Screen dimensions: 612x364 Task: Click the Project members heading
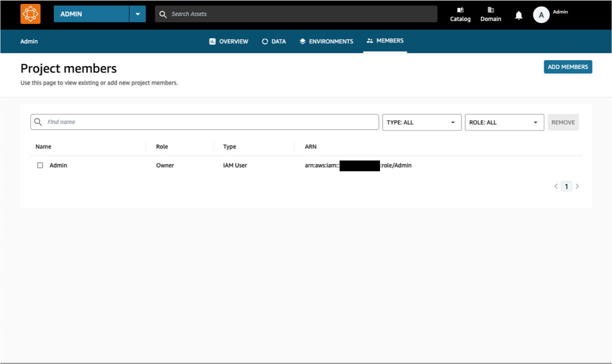point(68,68)
